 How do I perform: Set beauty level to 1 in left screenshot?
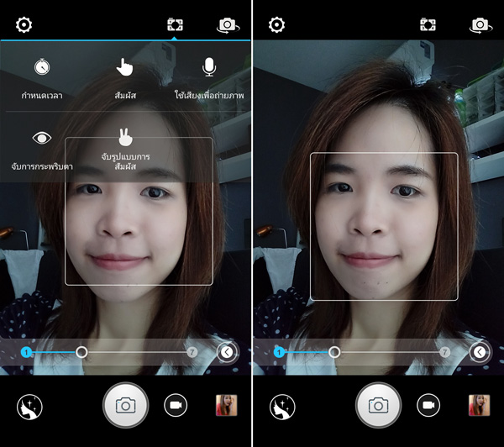point(26,352)
